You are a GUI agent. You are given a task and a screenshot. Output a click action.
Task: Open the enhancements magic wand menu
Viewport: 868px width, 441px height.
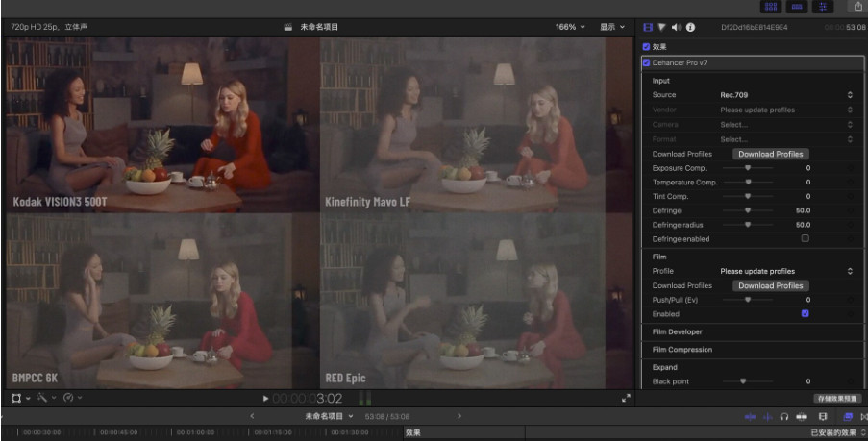tap(42, 398)
